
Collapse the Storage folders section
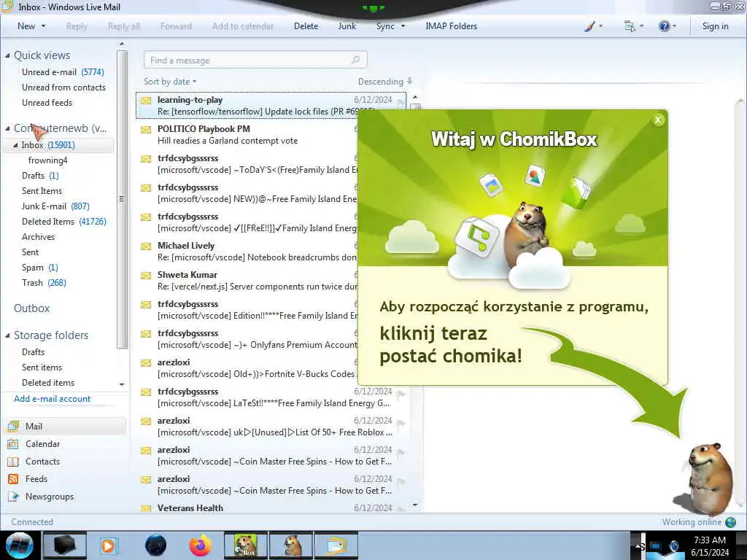[x=7, y=335]
